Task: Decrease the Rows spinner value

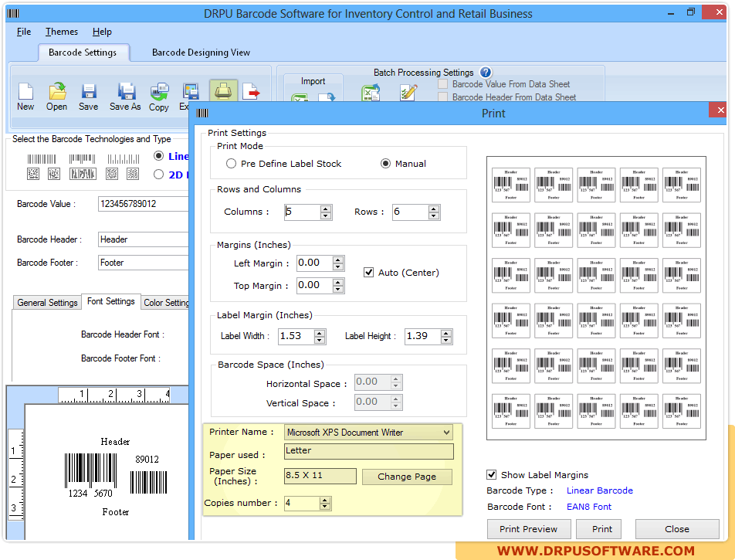Action: [434, 216]
